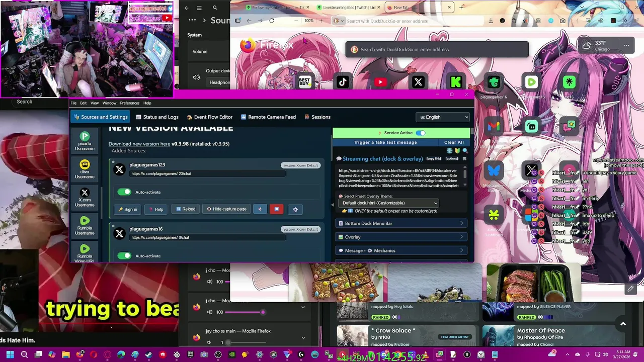Zoom out with Firefox minus button
The height and width of the screenshot is (362, 644).
[x=296, y=21]
